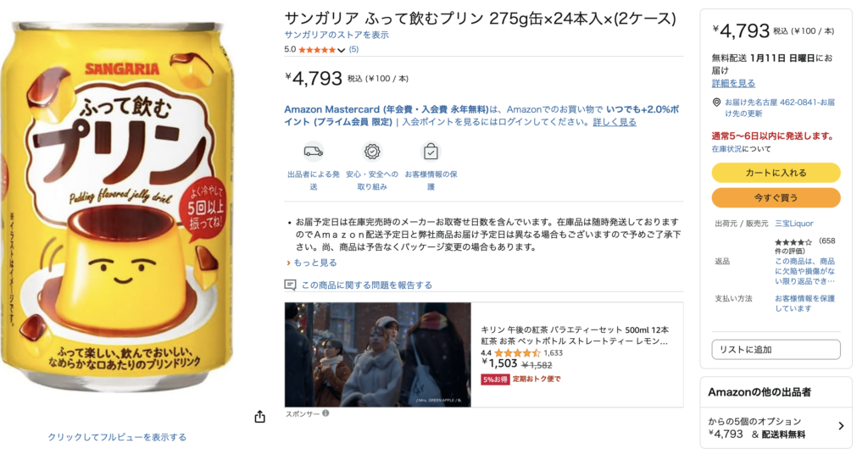This screenshot has width=868, height=454.
Task: Open the Kirin tea sponsored ad video thumbnail
Action: pos(377,354)
